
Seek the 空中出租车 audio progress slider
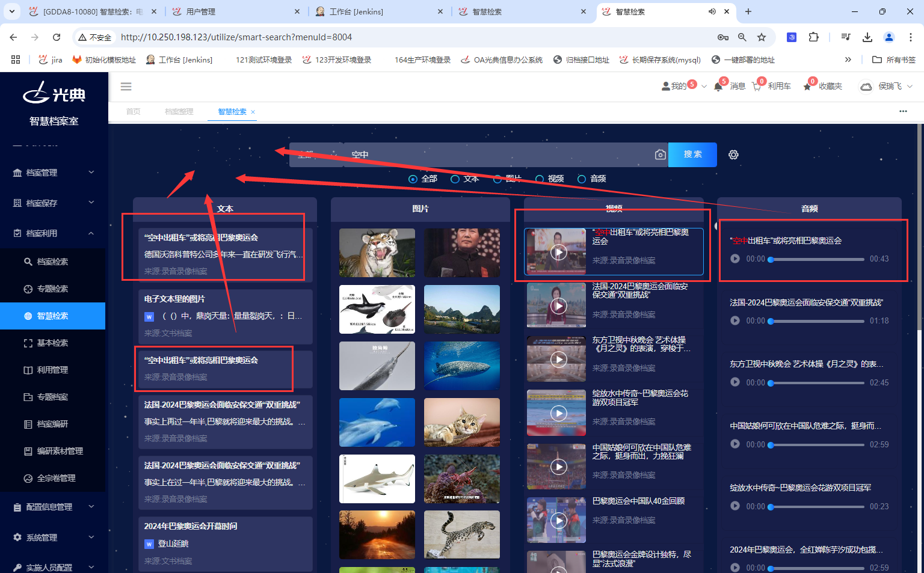816,259
